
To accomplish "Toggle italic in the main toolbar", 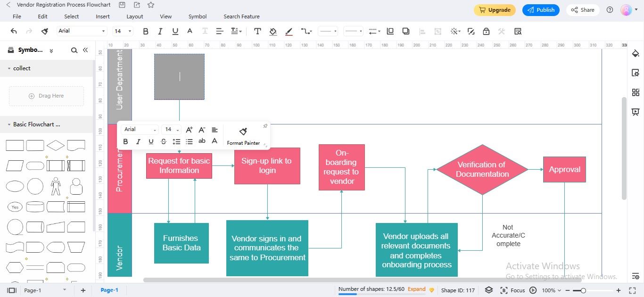I will click(160, 31).
